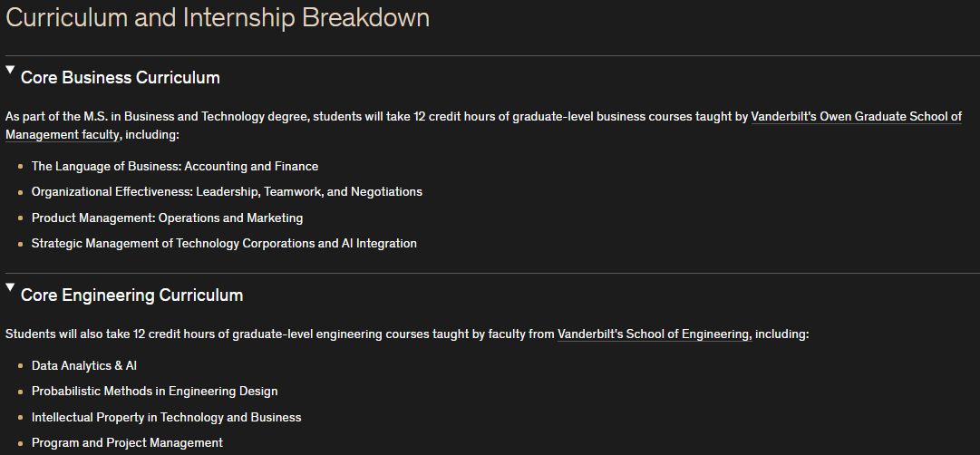The width and height of the screenshot is (980, 455).
Task: Click Intellectual Property in Technology and Business
Action: 166,418
